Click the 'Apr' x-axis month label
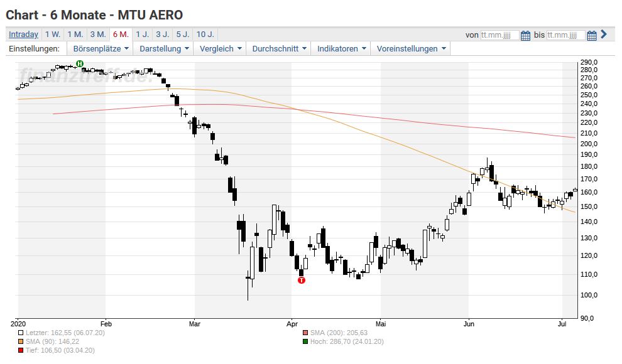622x364 pixels. (292, 324)
